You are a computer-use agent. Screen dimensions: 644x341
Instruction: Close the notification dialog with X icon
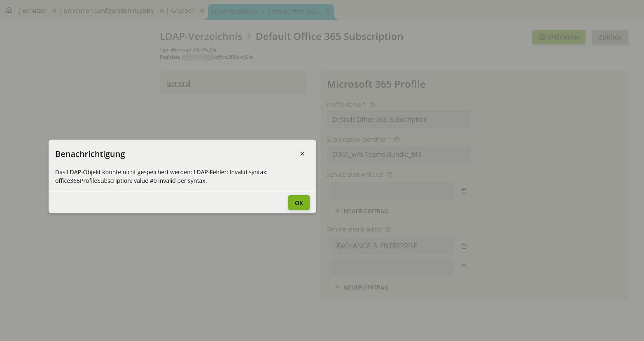302,154
